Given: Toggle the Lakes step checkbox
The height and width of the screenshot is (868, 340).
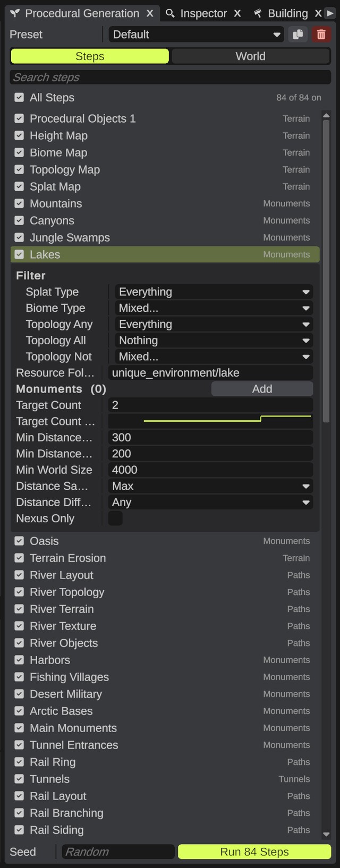Looking at the screenshot, I should pyautogui.click(x=19, y=254).
